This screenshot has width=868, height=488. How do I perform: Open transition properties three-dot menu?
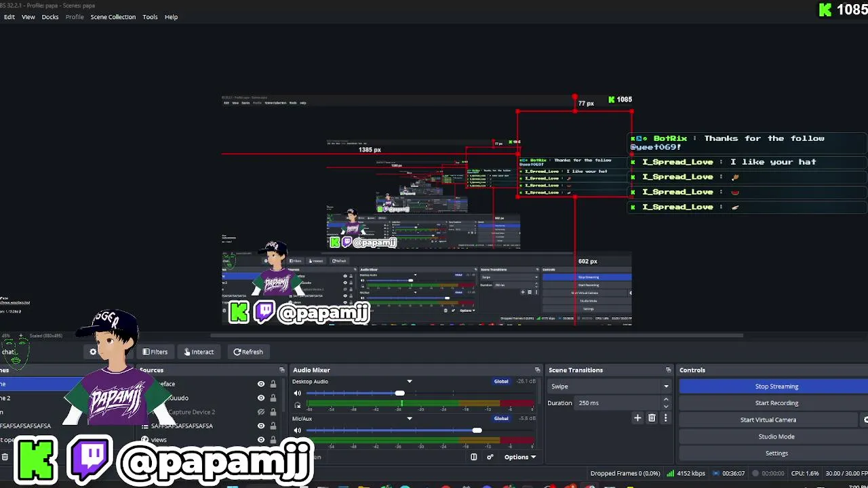point(665,418)
